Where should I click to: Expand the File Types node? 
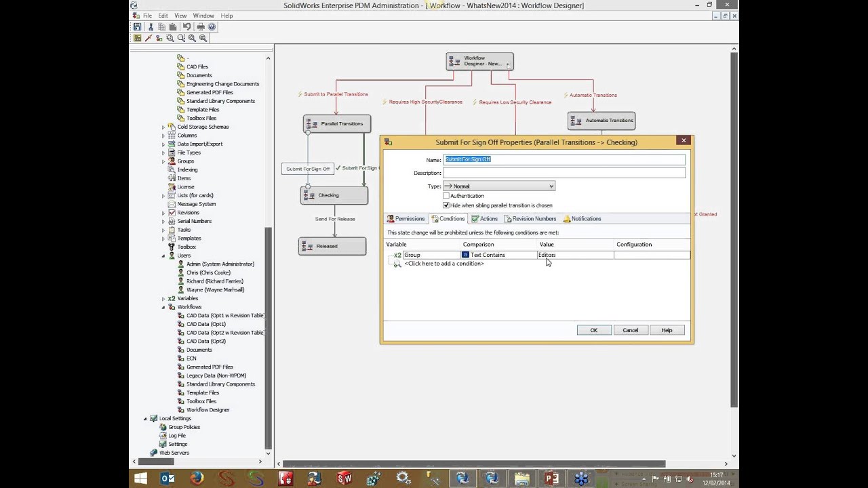163,152
